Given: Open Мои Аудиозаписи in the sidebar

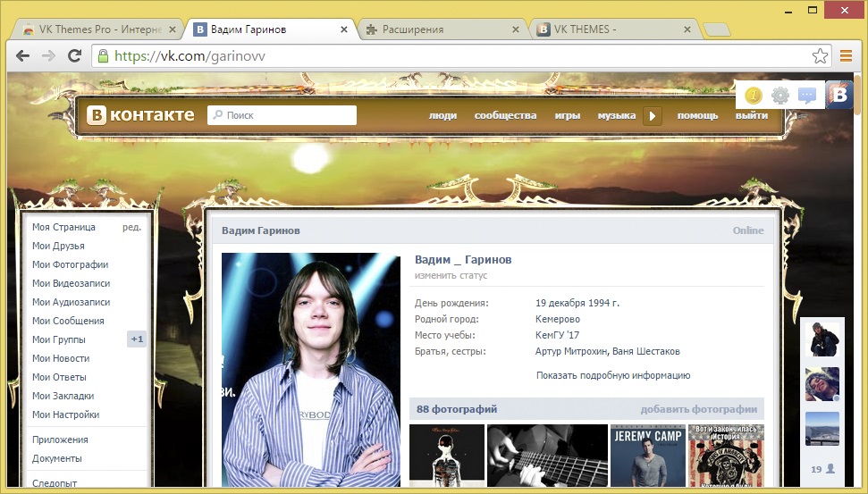Looking at the screenshot, I should (71, 302).
